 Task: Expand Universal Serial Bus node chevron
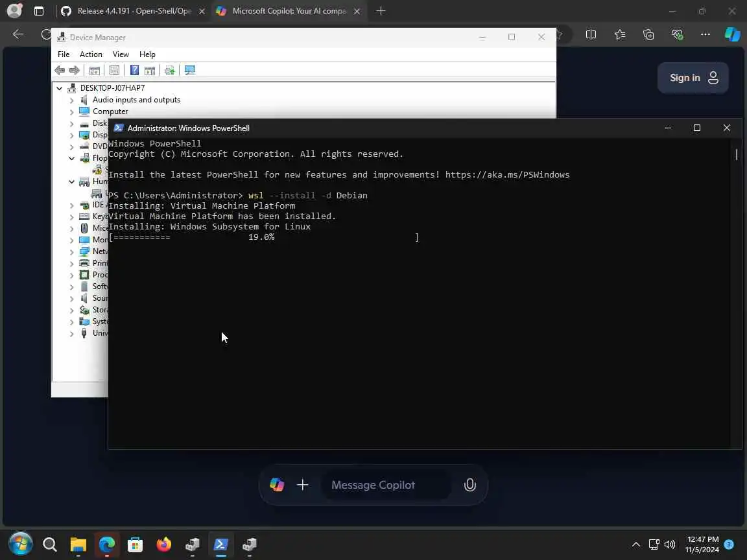pyautogui.click(x=71, y=333)
